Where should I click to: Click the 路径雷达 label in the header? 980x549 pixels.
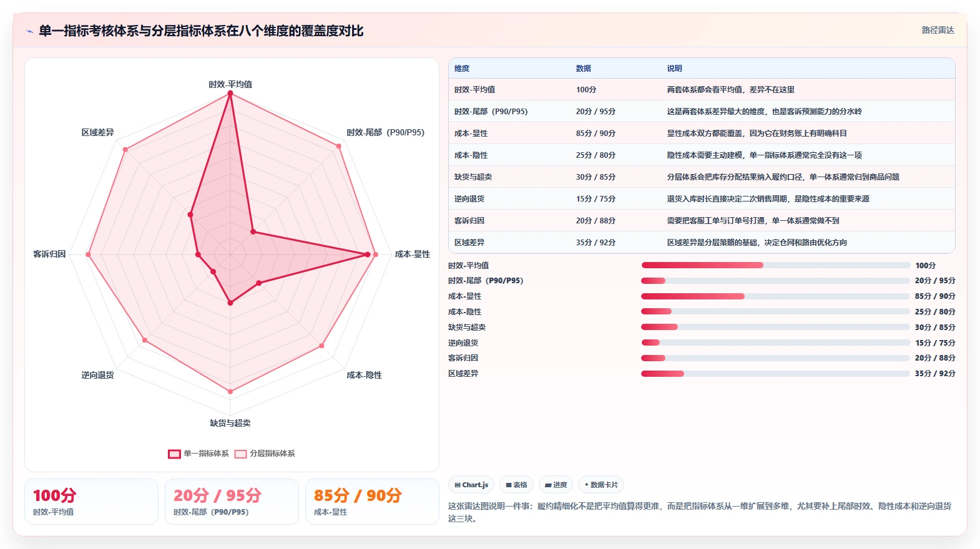[x=938, y=30]
